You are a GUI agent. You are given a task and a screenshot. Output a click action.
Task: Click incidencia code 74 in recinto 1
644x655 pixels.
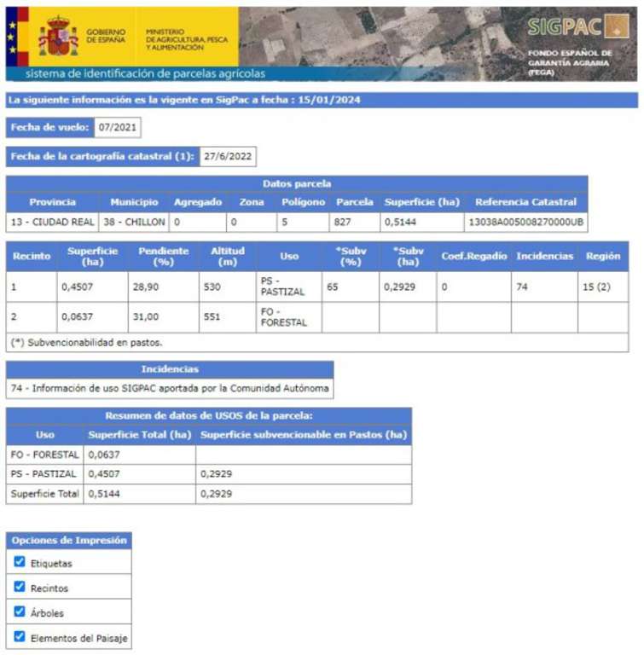point(522,287)
